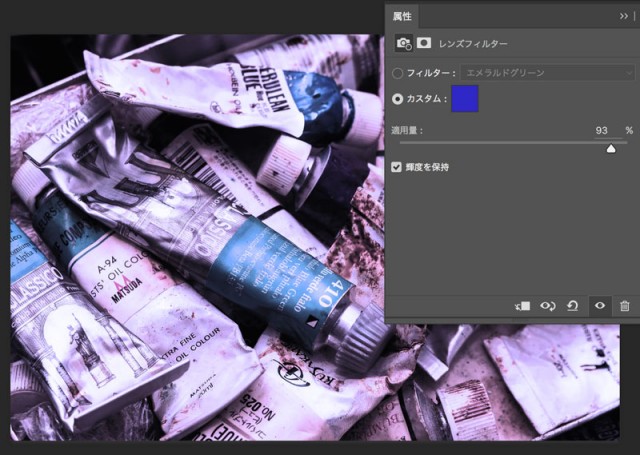Click the clip to layer icon
The width and height of the screenshot is (640, 455).
(x=522, y=306)
